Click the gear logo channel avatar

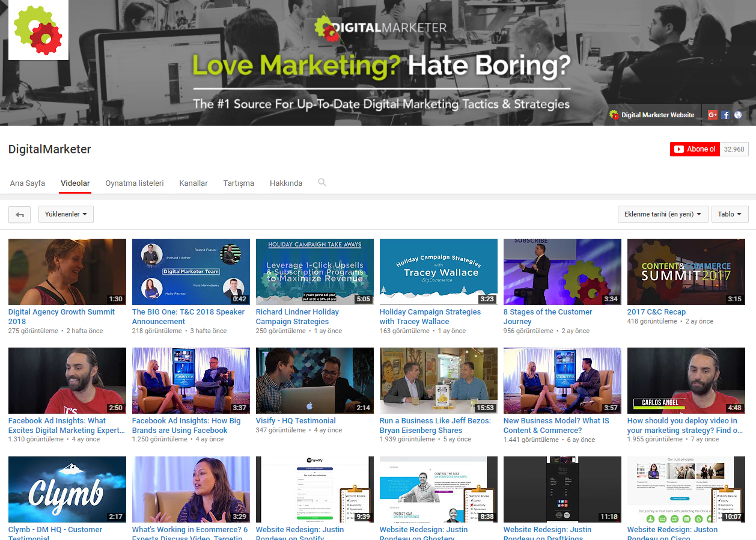[x=38, y=30]
